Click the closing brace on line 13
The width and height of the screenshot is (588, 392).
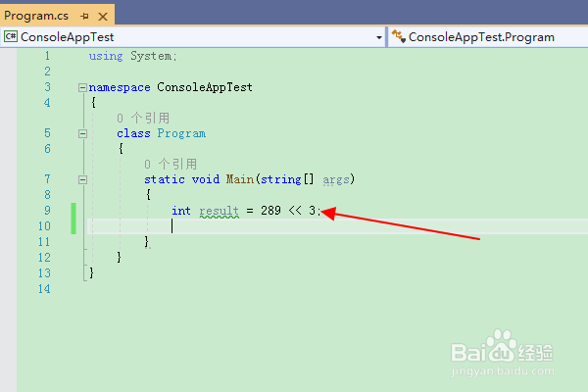coord(92,273)
